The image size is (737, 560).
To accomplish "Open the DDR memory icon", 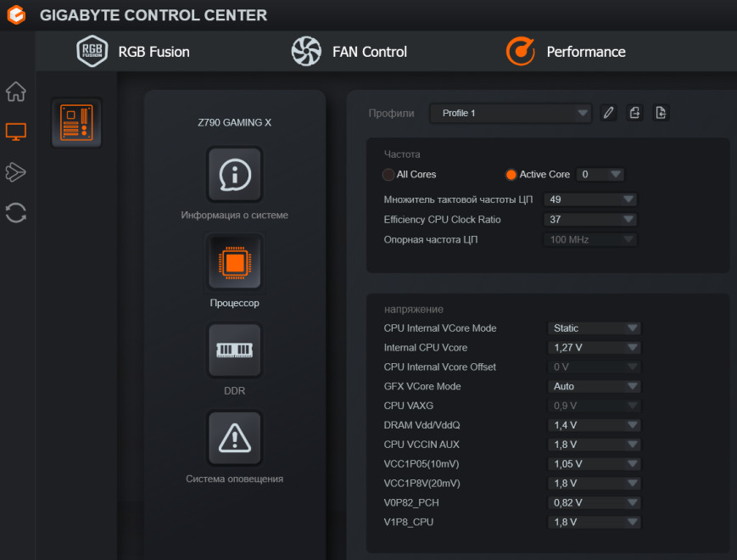I will (x=235, y=350).
